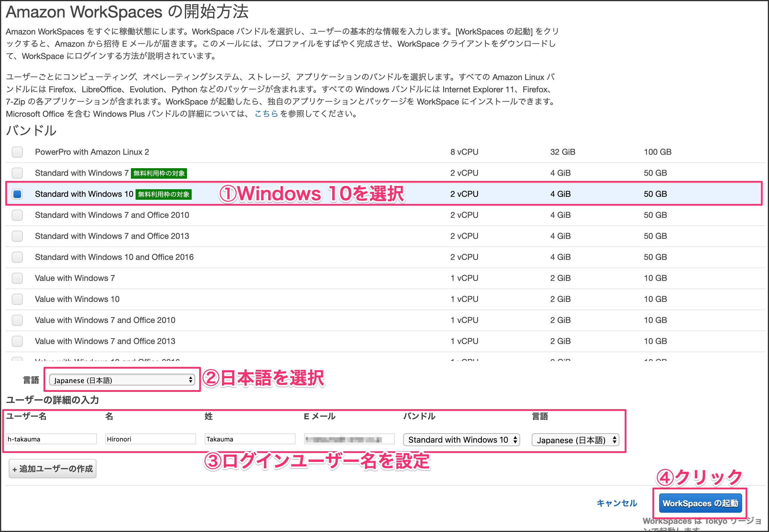Check the Value with Windows 10 bundle
The width and height of the screenshot is (769, 532).
tap(17, 299)
